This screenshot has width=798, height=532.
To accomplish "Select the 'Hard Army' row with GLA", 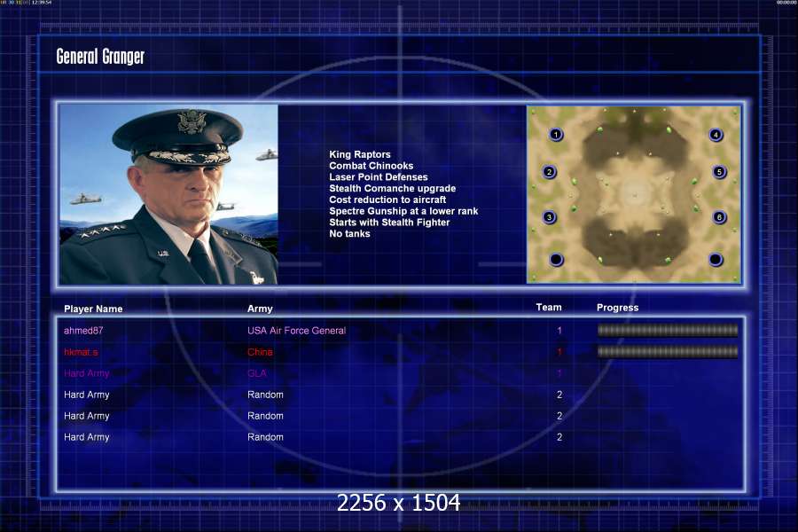I will tap(87, 373).
